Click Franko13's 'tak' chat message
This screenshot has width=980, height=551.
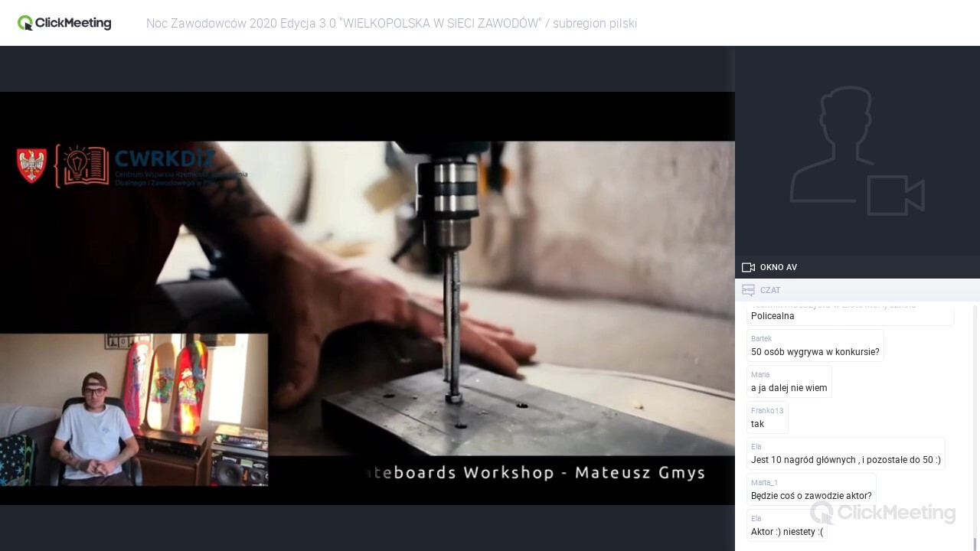coord(758,424)
